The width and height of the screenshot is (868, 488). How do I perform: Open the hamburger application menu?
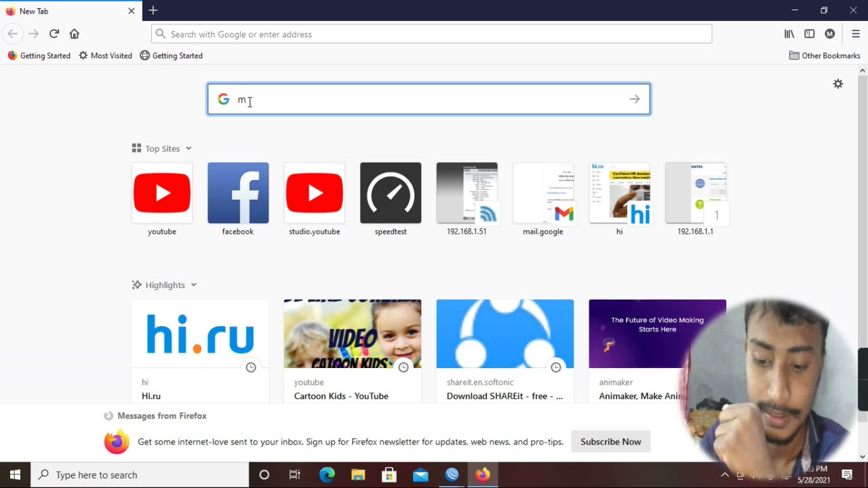856,34
